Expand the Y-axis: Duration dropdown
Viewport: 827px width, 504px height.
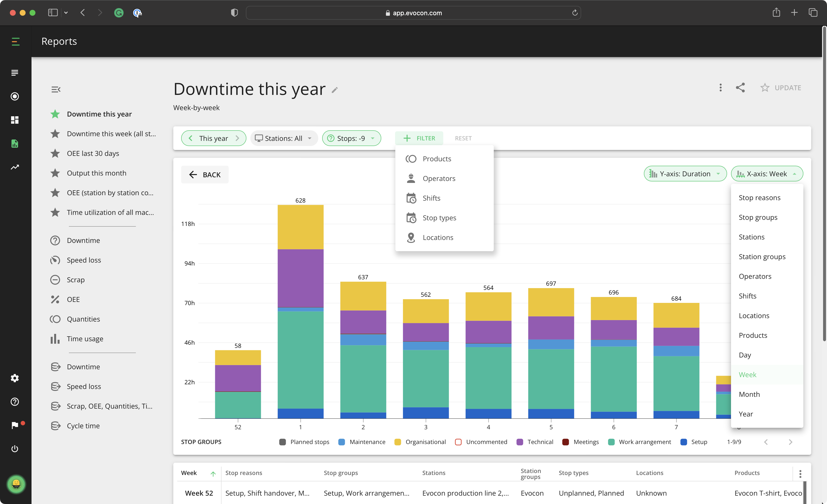click(x=685, y=174)
